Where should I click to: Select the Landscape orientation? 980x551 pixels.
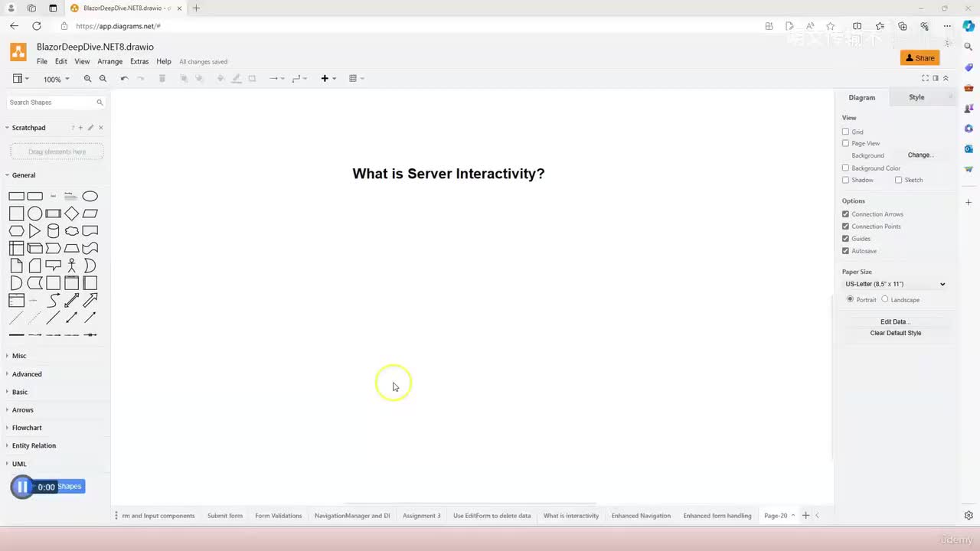(x=885, y=299)
